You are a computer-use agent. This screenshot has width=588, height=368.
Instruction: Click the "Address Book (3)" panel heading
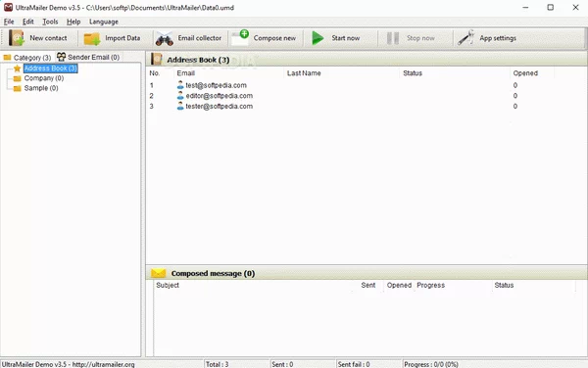click(198, 60)
